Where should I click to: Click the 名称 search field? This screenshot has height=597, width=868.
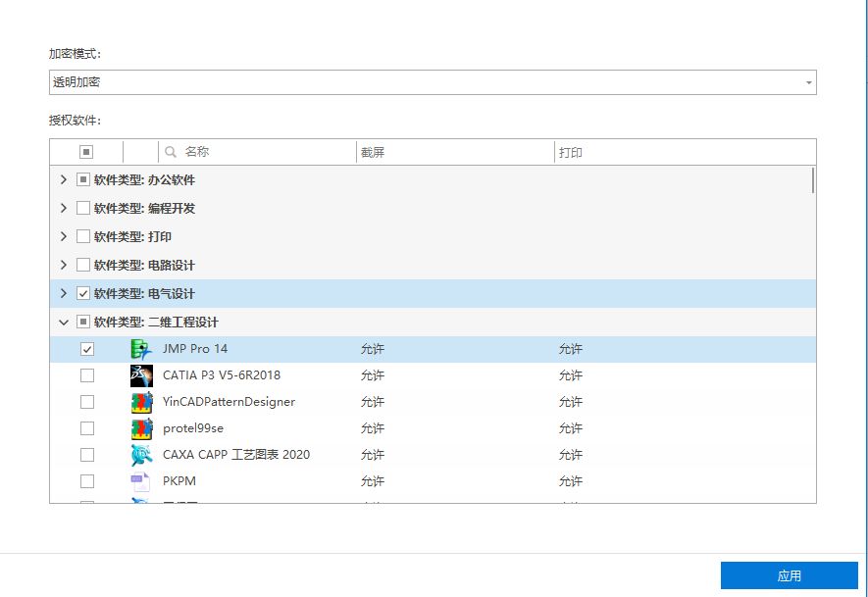point(257,152)
